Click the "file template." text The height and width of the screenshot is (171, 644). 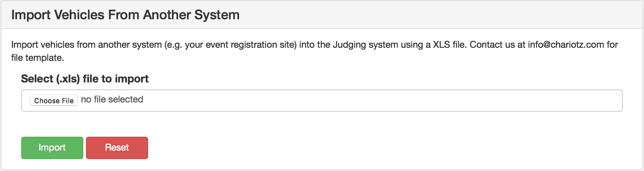coord(37,58)
